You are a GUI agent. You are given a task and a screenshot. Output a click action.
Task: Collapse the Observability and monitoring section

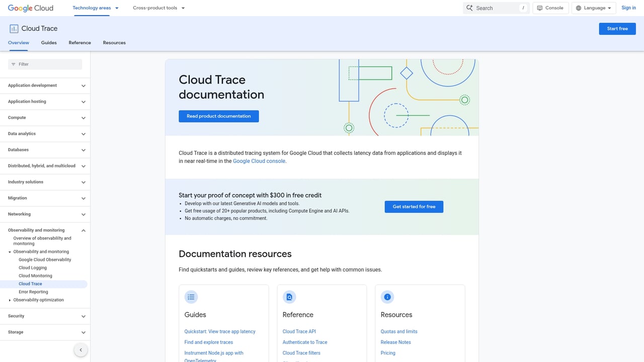pos(84,230)
